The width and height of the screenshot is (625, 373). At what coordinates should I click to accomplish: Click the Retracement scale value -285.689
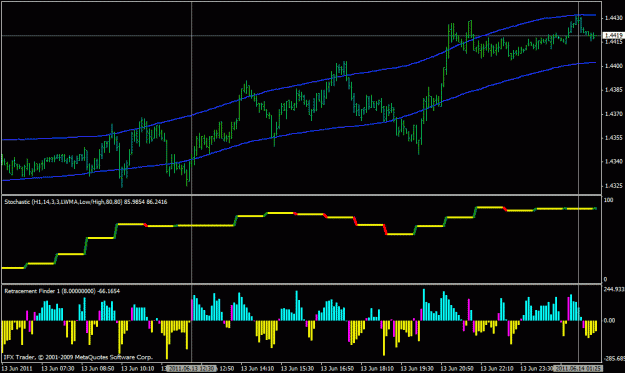click(614, 359)
